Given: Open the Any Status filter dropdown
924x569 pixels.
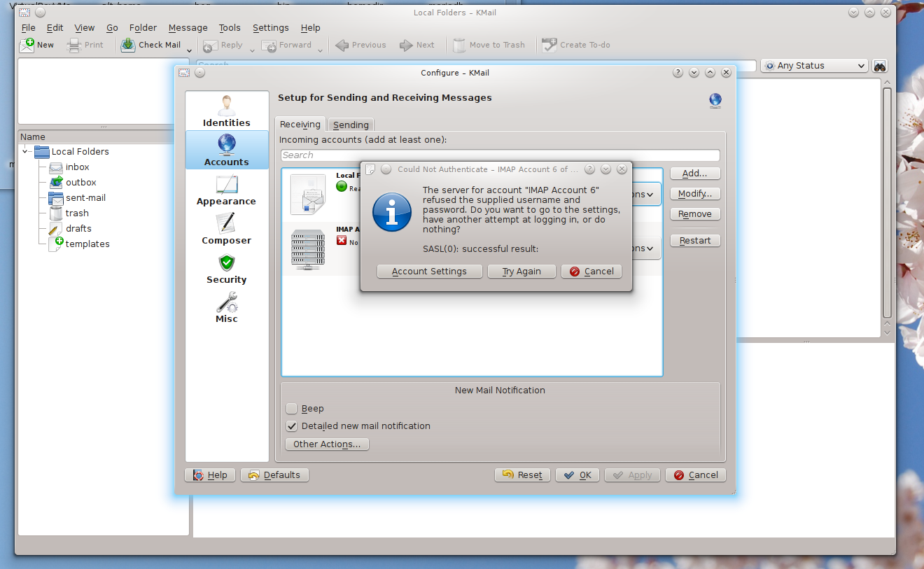Looking at the screenshot, I should tap(814, 65).
